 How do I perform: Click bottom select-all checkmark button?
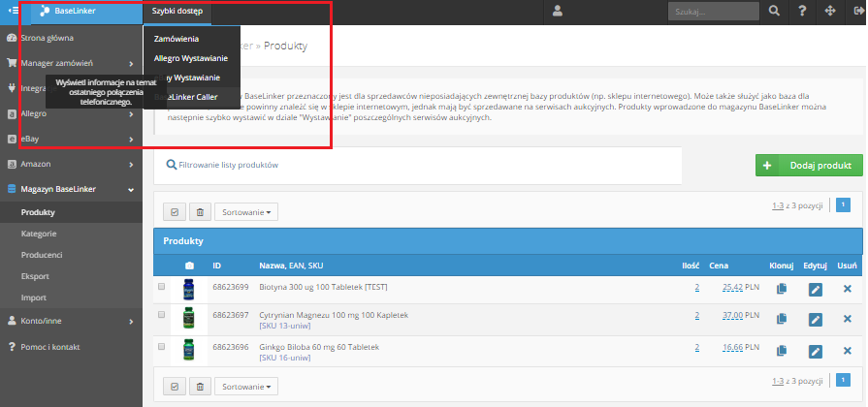175,387
